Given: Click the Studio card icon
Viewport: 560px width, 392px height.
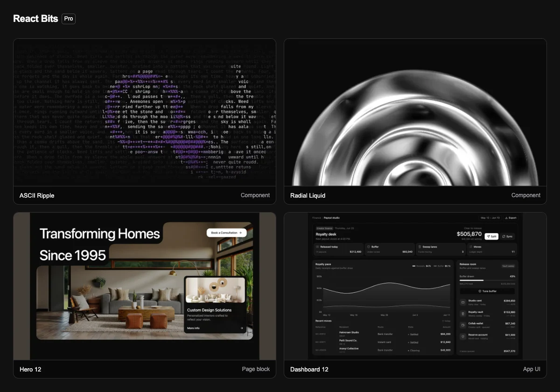Looking at the screenshot, I should [x=463, y=302].
